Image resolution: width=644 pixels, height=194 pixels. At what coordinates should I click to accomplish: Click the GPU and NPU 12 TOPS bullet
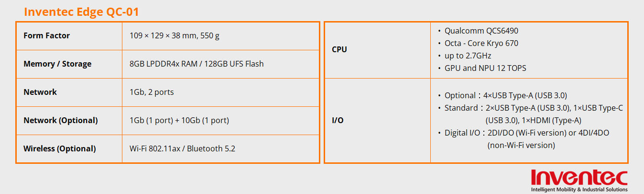(x=485, y=68)
